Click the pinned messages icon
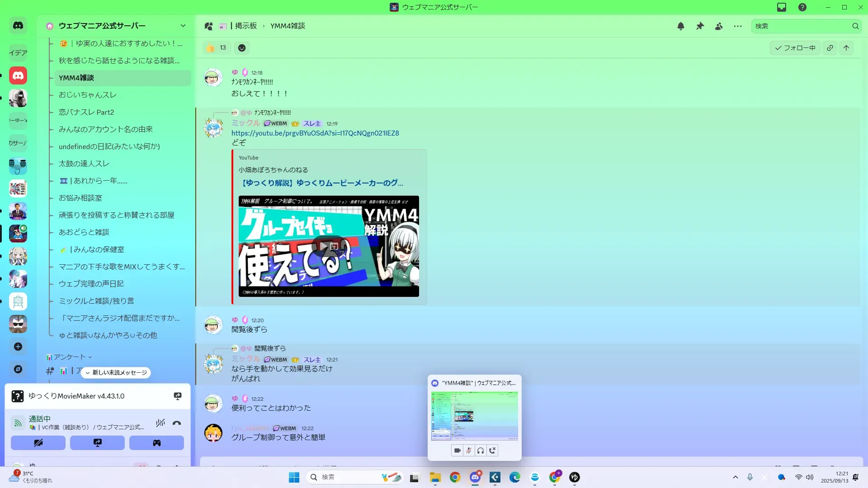The height and width of the screenshot is (488, 868). 700,26
